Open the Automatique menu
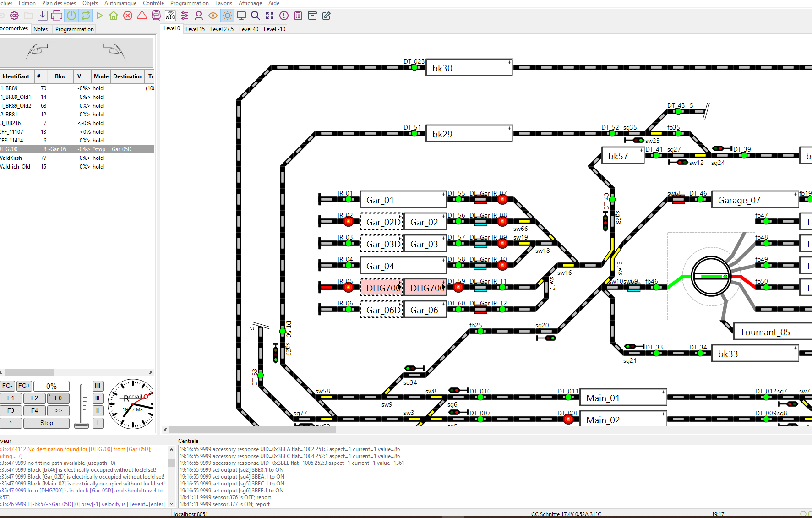The width and height of the screenshot is (812, 518). coord(120,3)
